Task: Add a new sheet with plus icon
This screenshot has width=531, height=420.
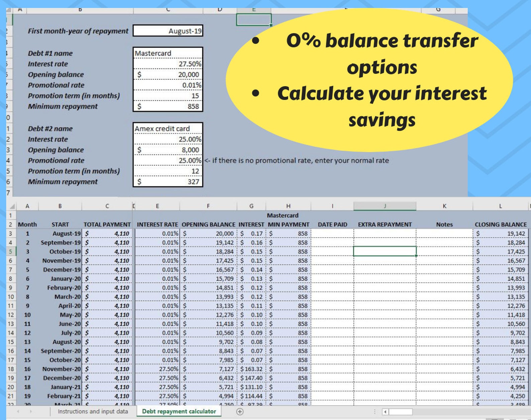Action: [240, 412]
